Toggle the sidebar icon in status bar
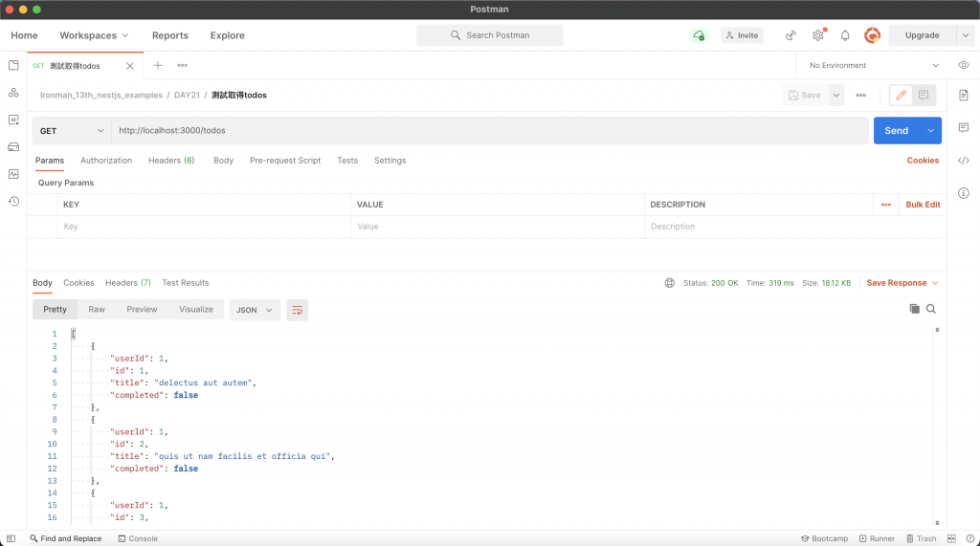 coord(11,538)
